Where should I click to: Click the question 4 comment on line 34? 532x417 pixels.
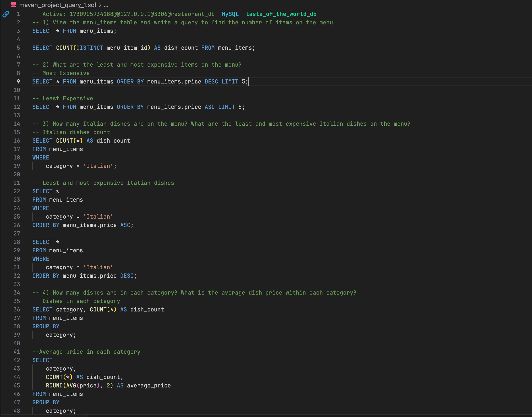tap(194, 293)
